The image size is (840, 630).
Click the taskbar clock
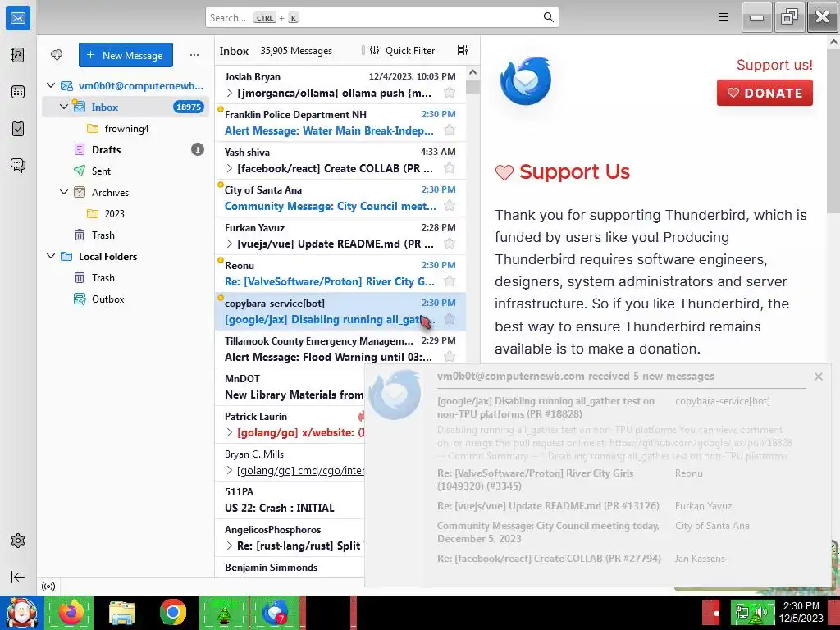(801, 612)
